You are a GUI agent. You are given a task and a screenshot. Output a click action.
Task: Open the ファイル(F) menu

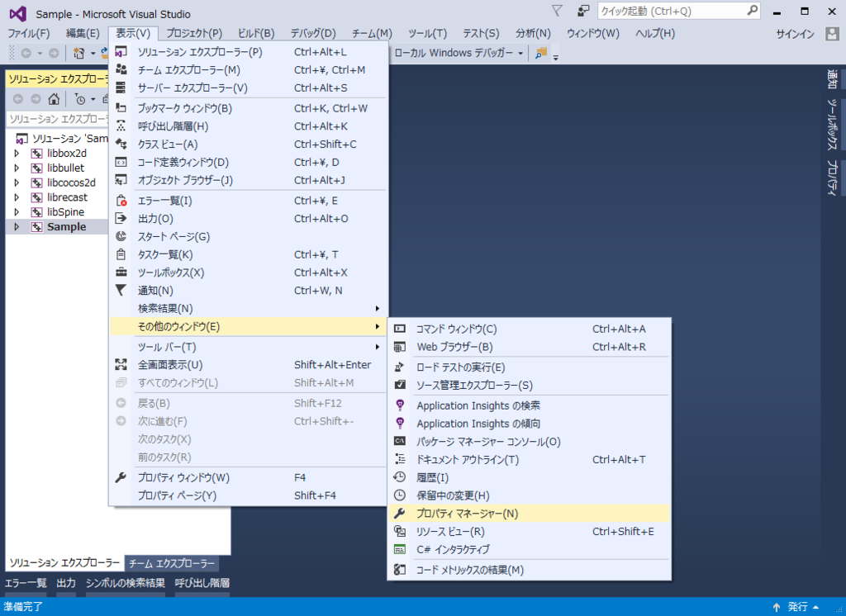[29, 34]
